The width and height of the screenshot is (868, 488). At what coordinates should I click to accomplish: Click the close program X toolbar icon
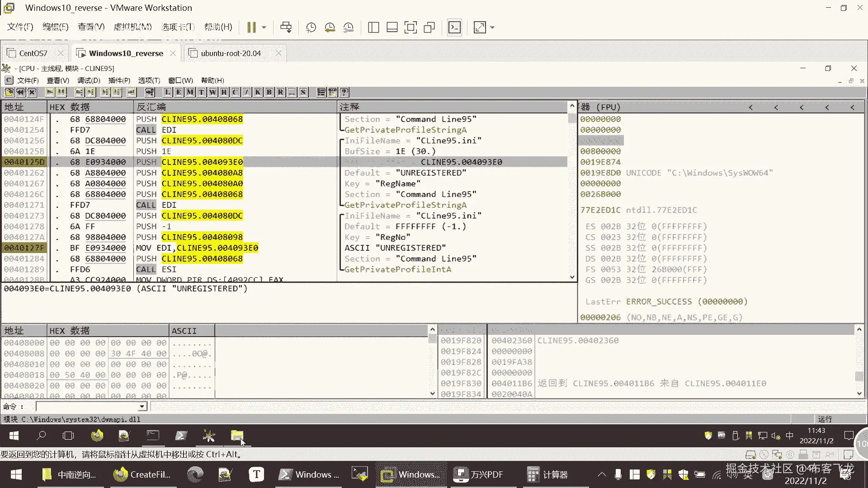[32, 92]
